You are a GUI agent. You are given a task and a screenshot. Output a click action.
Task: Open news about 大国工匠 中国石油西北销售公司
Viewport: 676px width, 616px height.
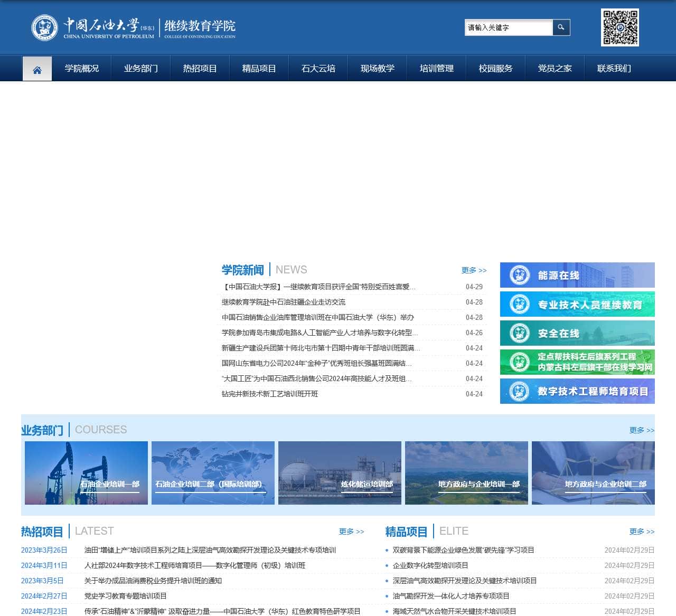317,378
